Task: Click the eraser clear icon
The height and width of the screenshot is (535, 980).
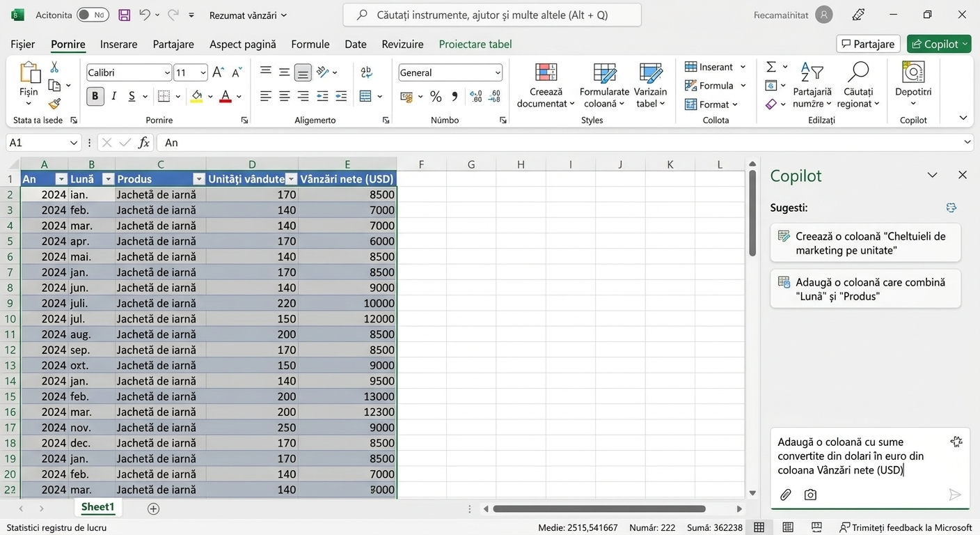Action: [771, 104]
